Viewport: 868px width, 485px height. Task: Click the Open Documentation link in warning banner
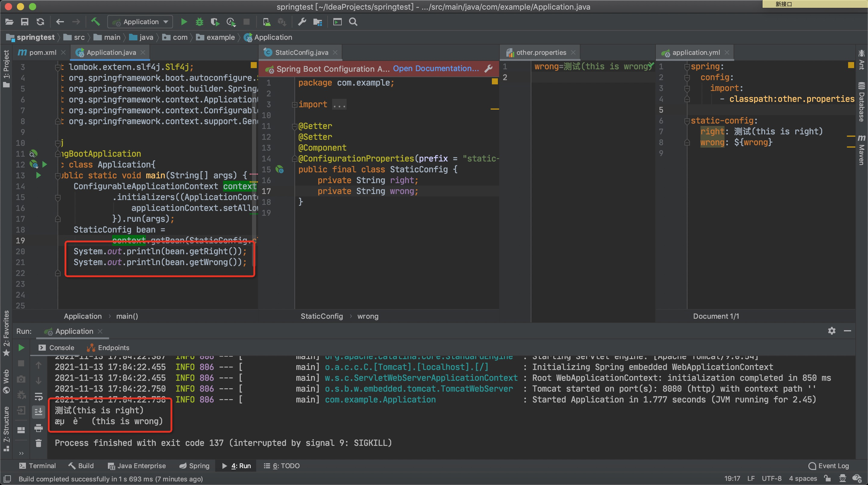click(436, 68)
